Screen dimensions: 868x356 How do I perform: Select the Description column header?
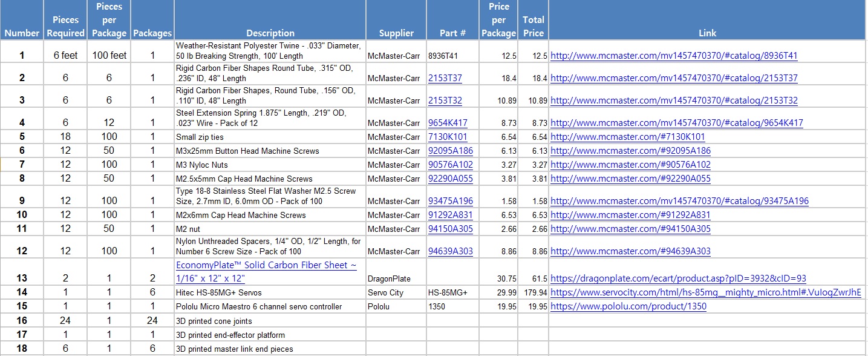[270, 20]
